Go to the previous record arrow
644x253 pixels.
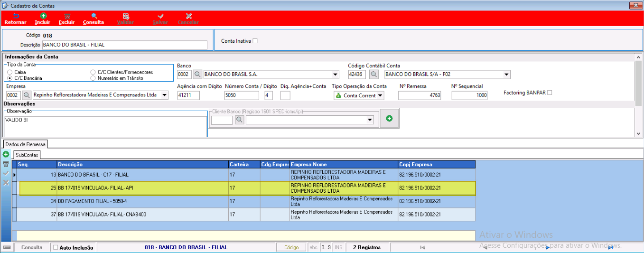click(485, 247)
